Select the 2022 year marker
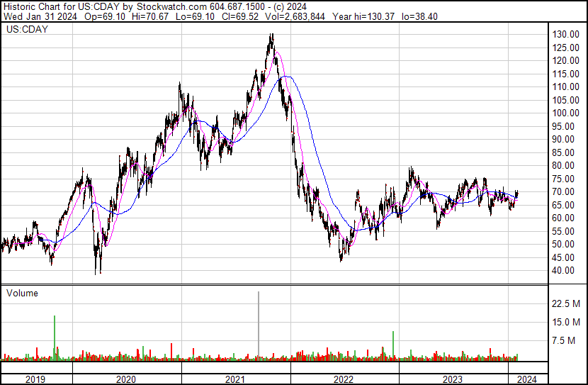Viewport: 588px width, 385px height. (344, 379)
